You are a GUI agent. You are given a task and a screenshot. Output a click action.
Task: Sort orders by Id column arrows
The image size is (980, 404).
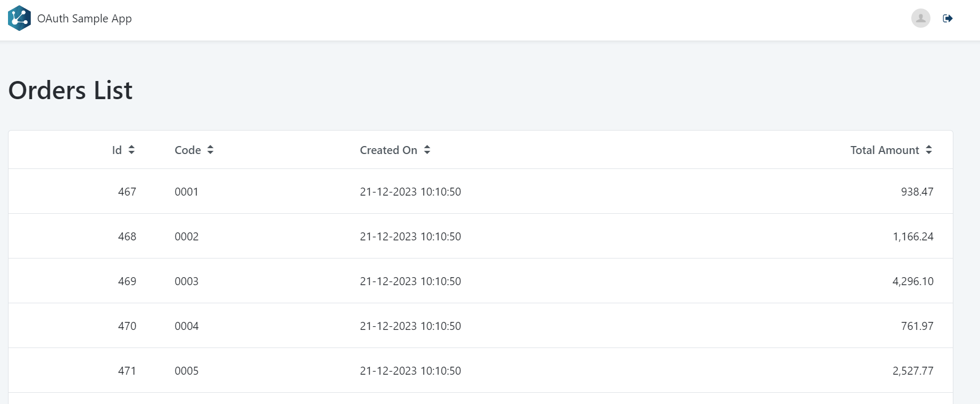pyautogui.click(x=132, y=150)
